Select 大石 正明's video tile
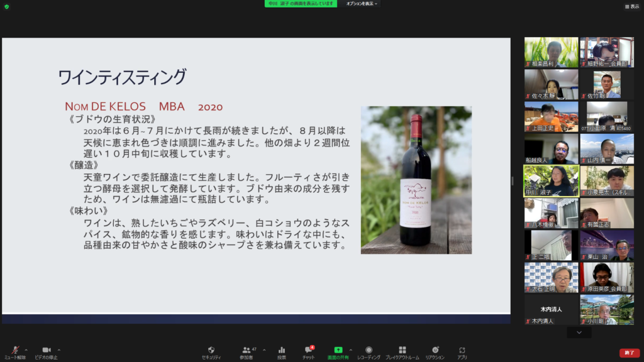 (551, 277)
